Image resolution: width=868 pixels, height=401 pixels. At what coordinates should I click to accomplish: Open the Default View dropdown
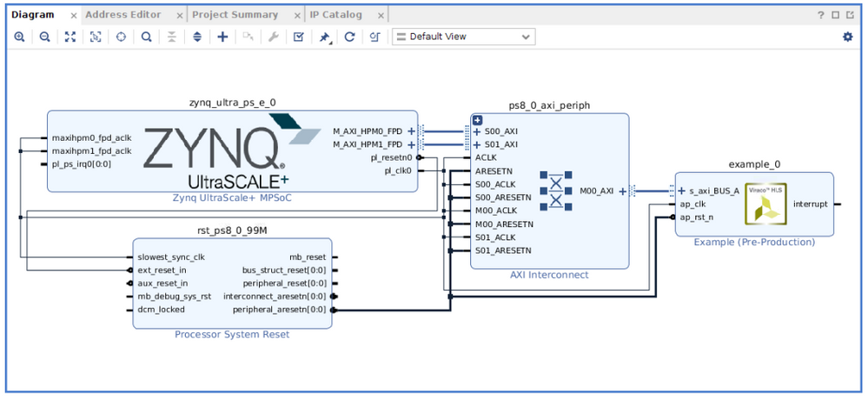point(463,37)
